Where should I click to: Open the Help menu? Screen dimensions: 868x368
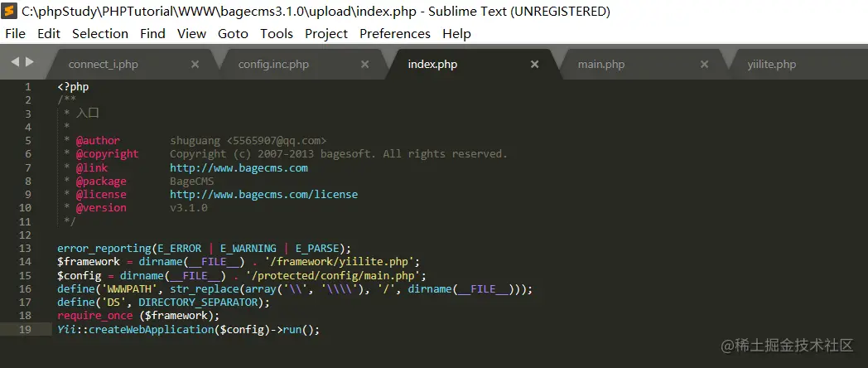[x=456, y=34]
